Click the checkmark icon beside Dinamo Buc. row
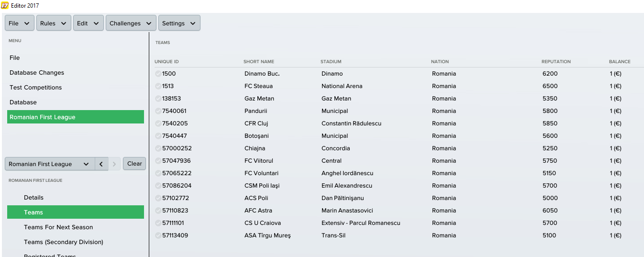This screenshot has height=257, width=644. pos(158,74)
